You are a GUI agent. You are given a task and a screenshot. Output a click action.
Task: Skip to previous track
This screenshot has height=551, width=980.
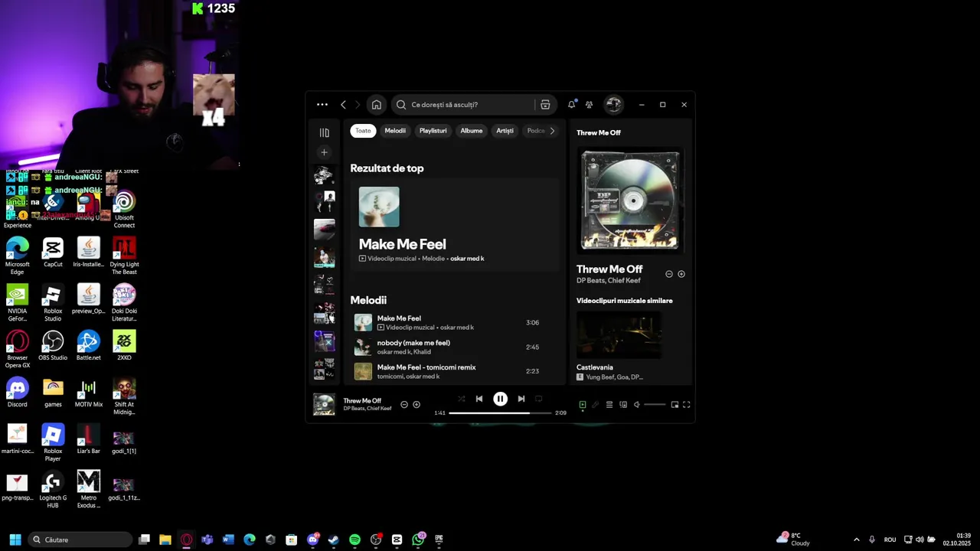point(479,399)
